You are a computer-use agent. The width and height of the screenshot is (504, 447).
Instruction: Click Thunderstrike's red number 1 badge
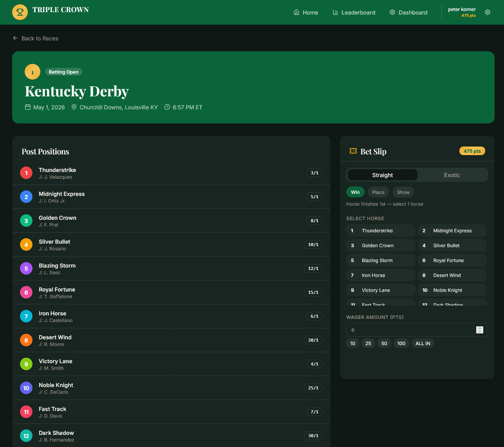(26, 173)
